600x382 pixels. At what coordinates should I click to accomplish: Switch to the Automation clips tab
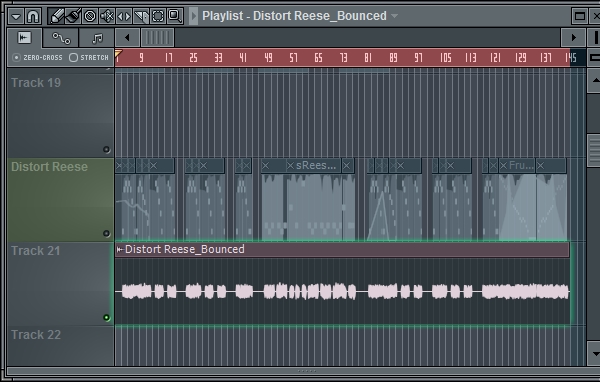61,38
